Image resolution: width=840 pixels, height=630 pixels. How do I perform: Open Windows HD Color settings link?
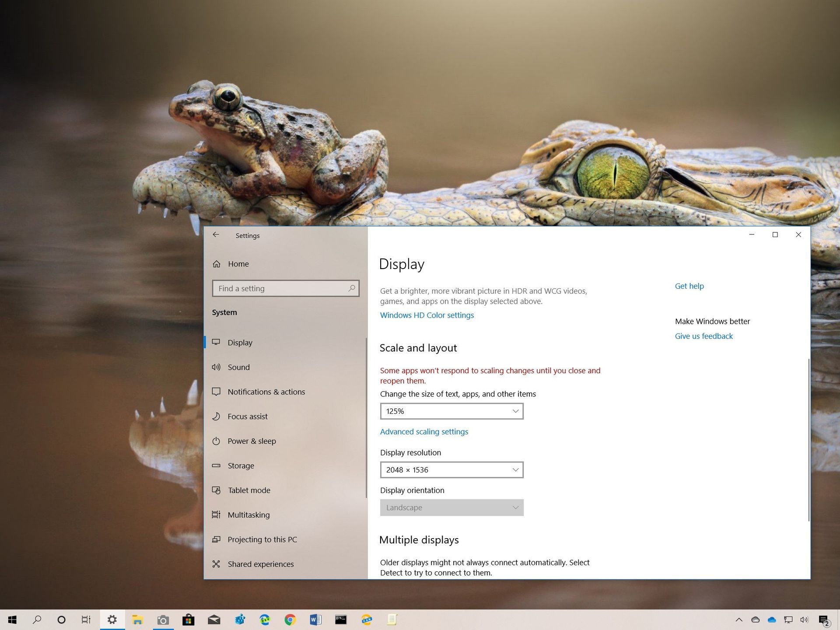point(427,315)
